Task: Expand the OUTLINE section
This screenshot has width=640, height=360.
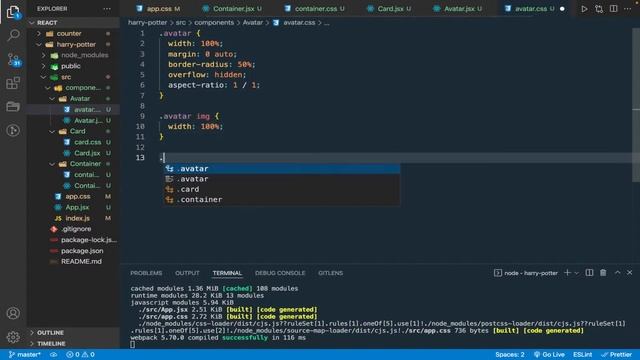Action: click(x=73, y=333)
